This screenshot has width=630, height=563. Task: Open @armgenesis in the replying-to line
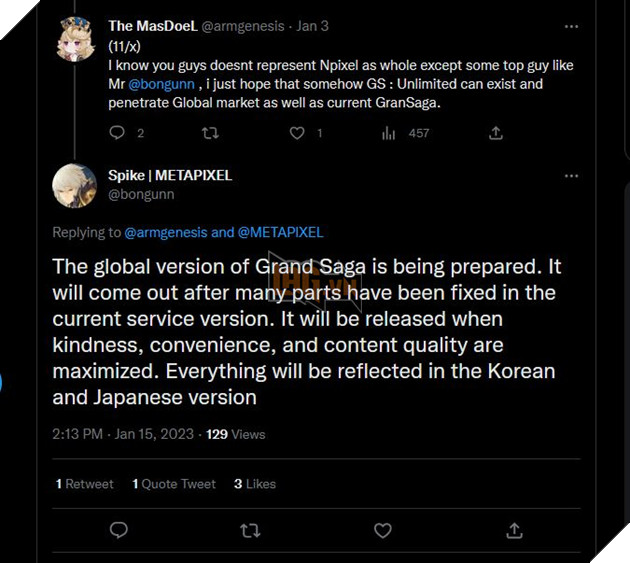tap(167, 232)
